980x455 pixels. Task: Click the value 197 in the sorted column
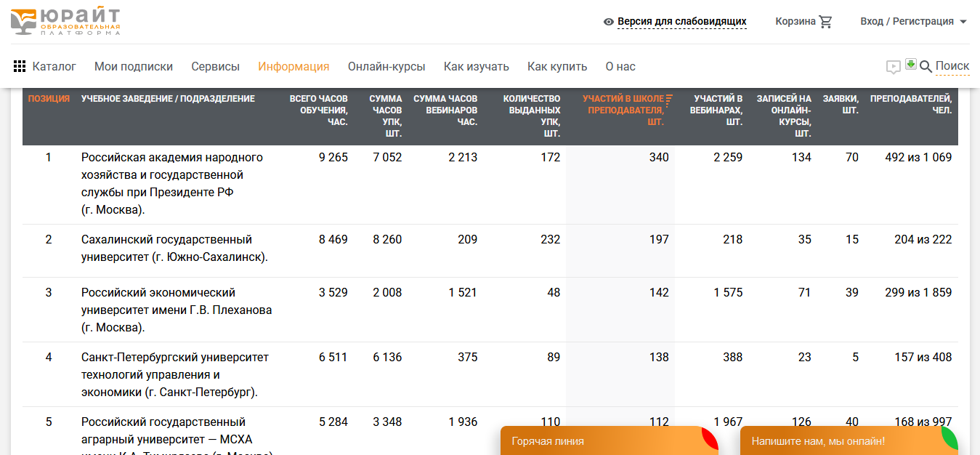(659, 240)
